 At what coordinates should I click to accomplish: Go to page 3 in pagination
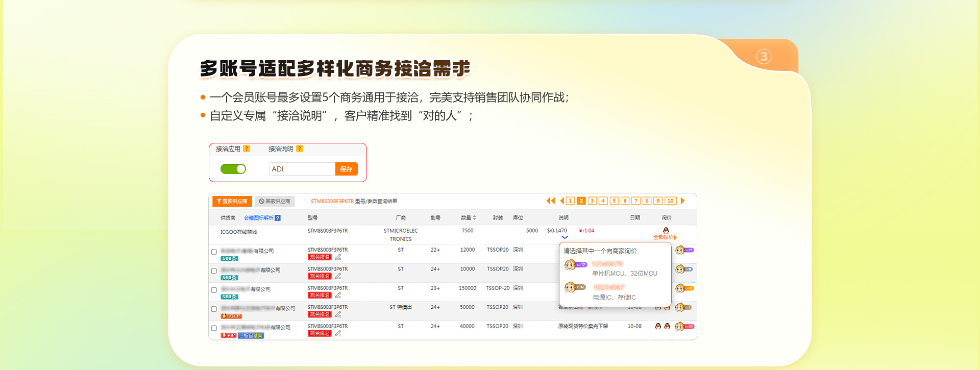pos(592,201)
